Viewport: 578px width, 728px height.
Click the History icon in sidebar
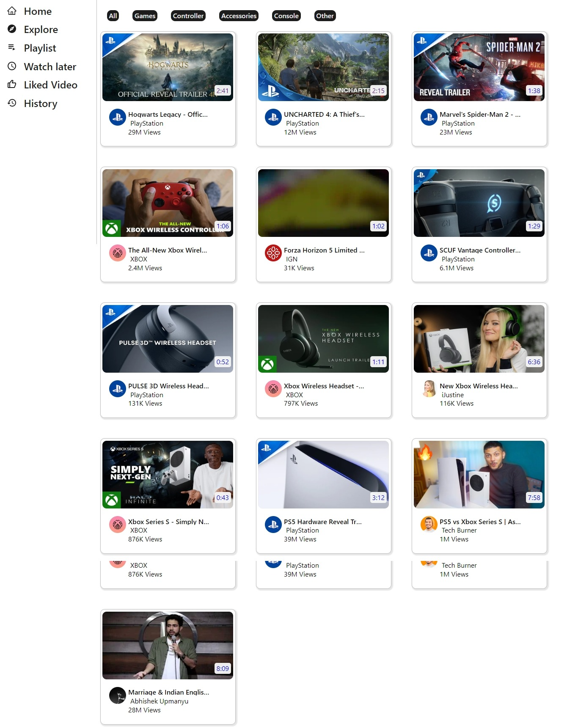(x=12, y=103)
